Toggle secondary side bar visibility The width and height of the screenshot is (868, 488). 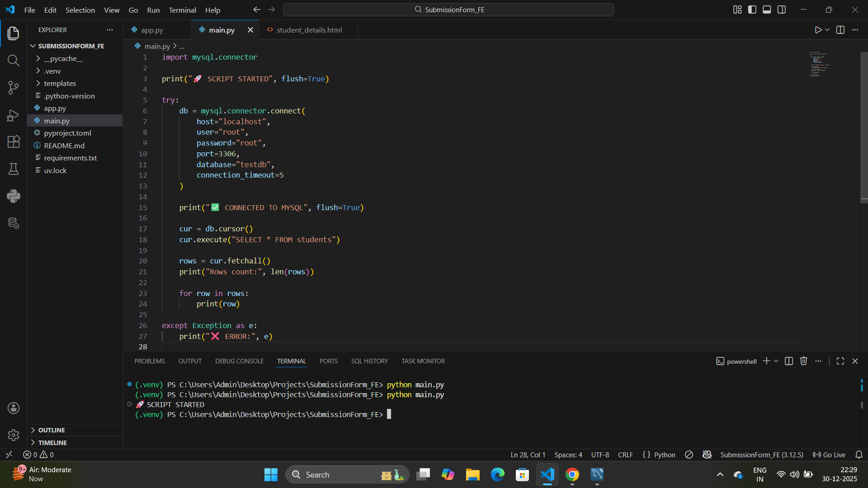tap(782, 9)
